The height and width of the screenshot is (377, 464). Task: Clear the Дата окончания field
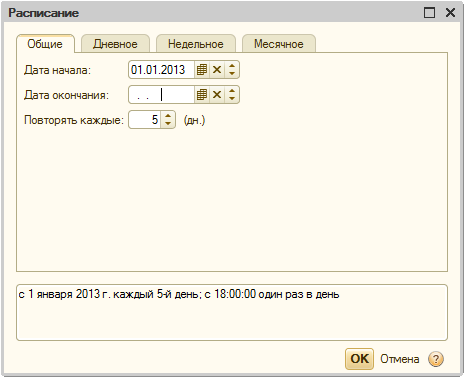pyautogui.click(x=217, y=95)
